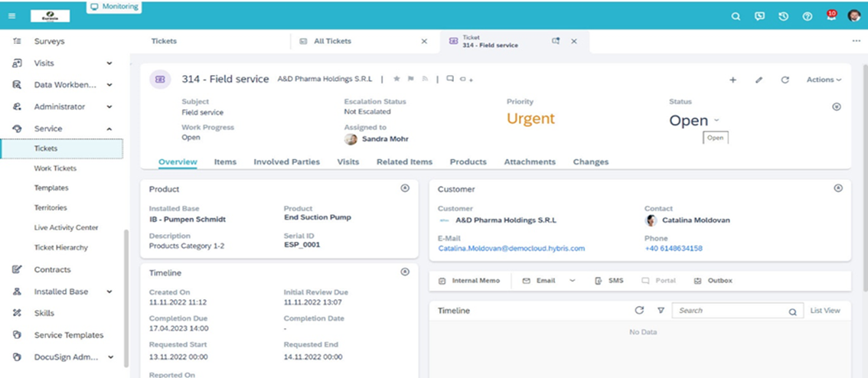Open the help question mark icon
868x378 pixels.
(x=807, y=17)
